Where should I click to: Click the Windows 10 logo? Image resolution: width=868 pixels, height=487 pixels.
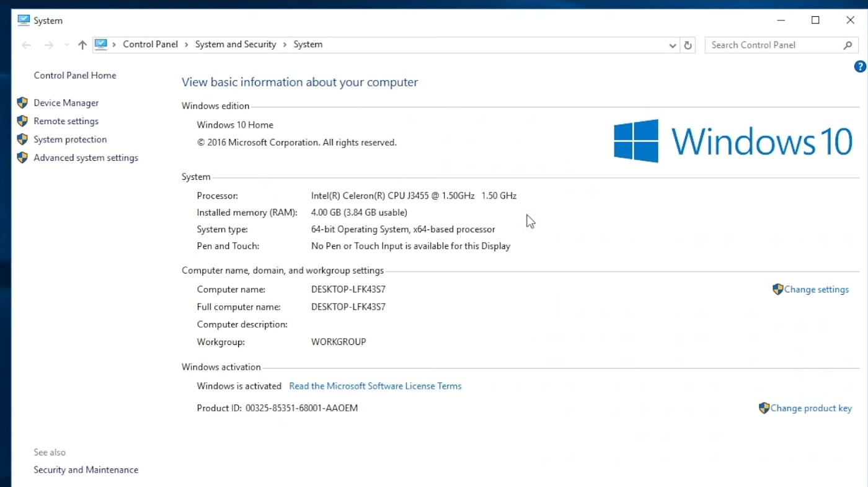click(x=733, y=141)
